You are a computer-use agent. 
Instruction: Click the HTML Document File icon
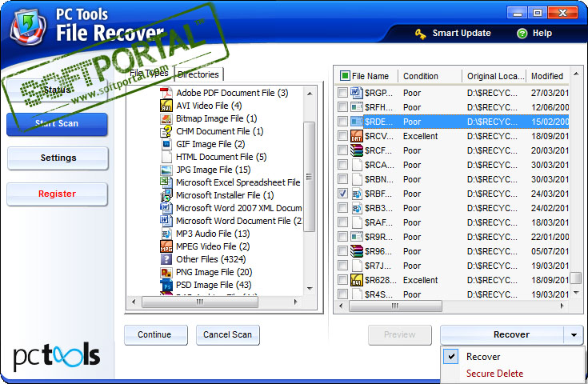click(x=166, y=157)
